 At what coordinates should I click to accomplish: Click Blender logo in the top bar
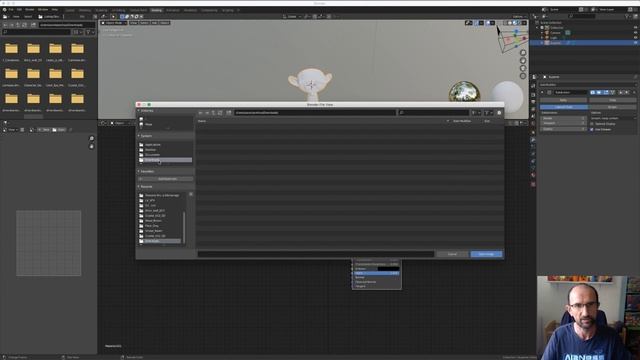(x=4, y=9)
